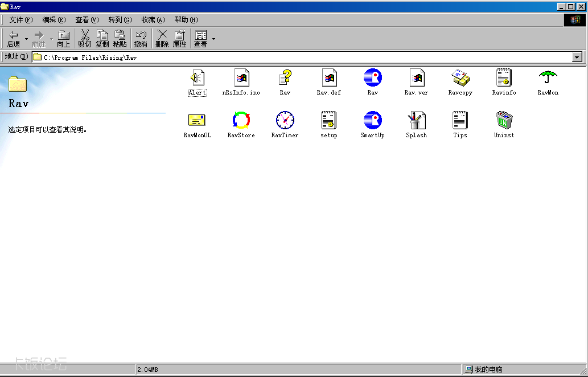The height and width of the screenshot is (377, 588).
Task: Click the Copy (复制) toolbar button
Action: 102,39
